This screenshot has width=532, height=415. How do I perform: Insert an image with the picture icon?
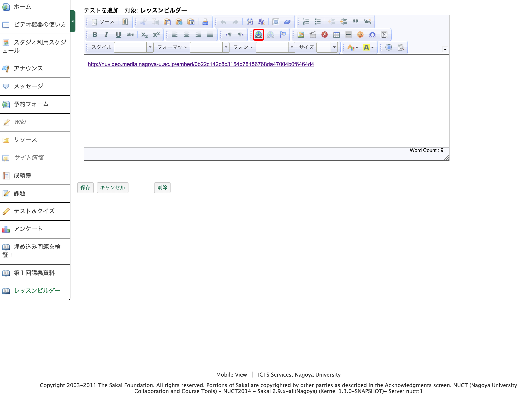301,35
